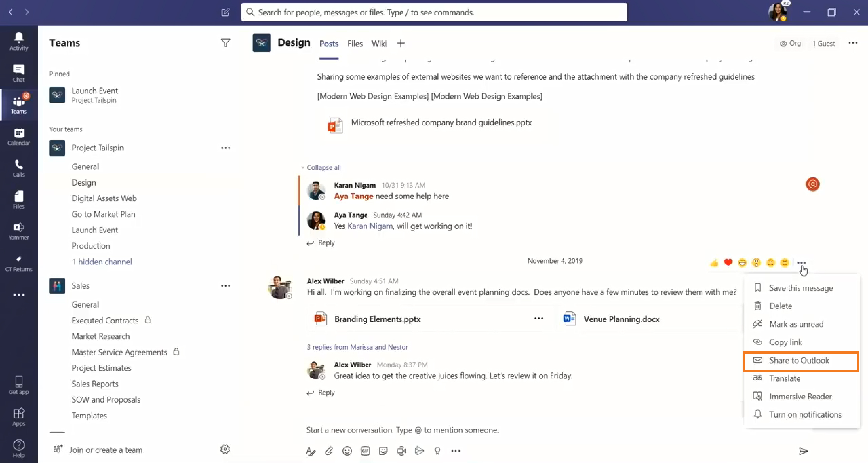868x463 pixels.
Task: React with the thumbs up emoji
Action: (x=714, y=263)
